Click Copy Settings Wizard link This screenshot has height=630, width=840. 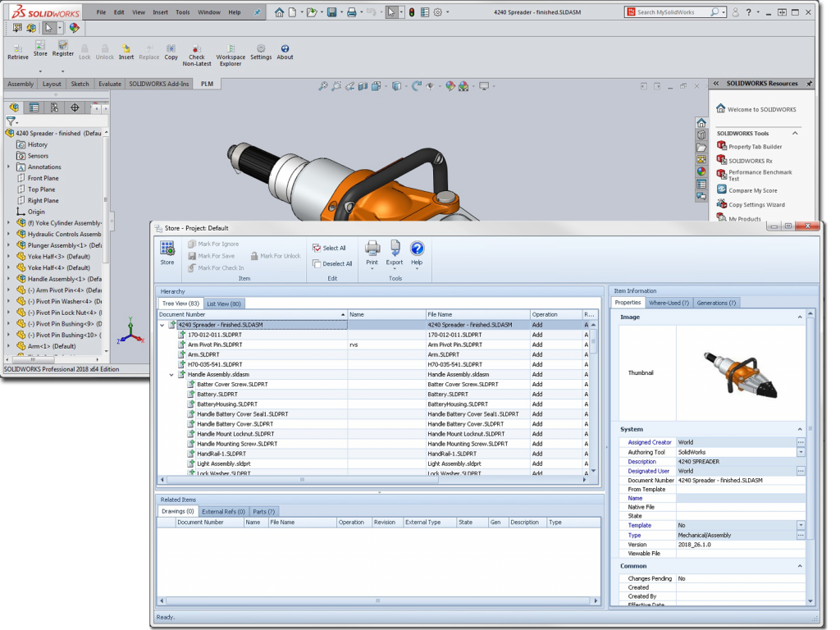click(x=756, y=204)
